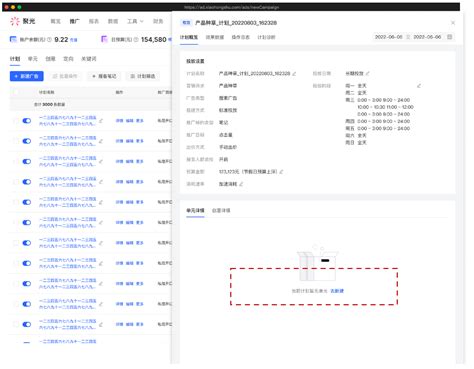Click the info icon next to account balance label
The image size is (474, 369).
tap(49, 40)
